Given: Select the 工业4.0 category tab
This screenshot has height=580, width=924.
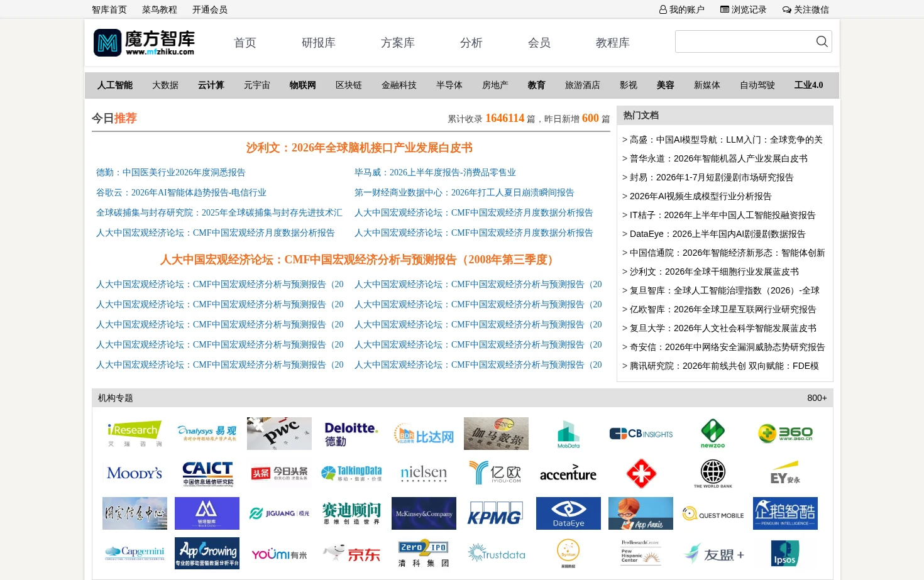Looking at the screenshot, I should click(x=808, y=85).
